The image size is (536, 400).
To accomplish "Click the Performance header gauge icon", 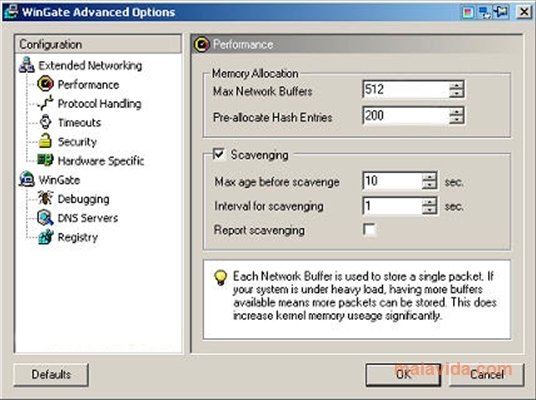I will pos(202,44).
